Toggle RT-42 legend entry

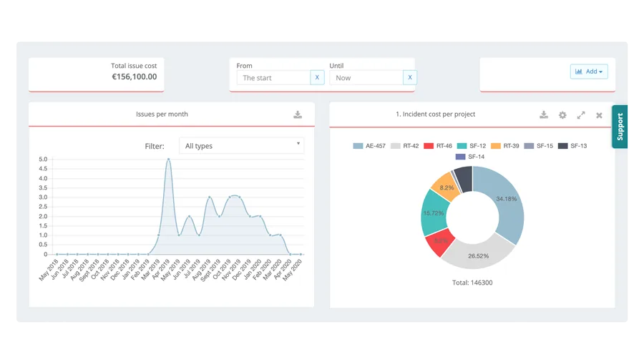point(405,146)
